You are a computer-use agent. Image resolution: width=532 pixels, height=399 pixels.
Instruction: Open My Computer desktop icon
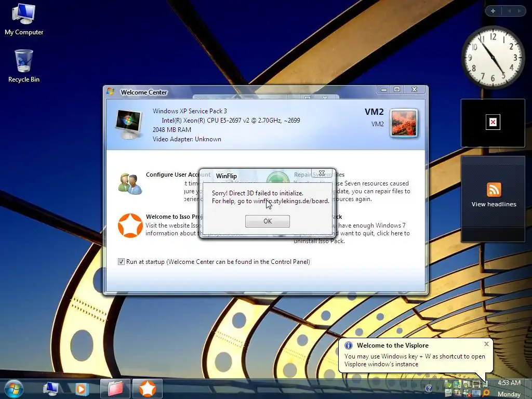coord(24,19)
